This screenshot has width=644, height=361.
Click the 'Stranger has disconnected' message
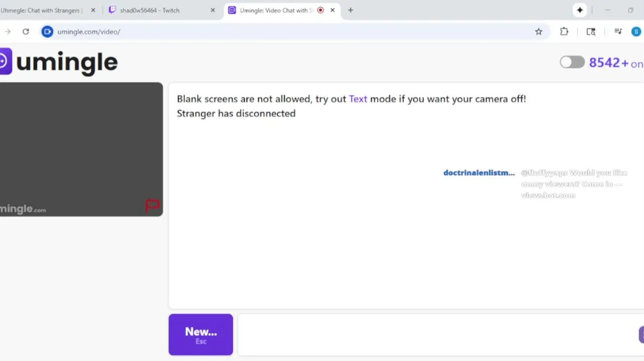[236, 113]
